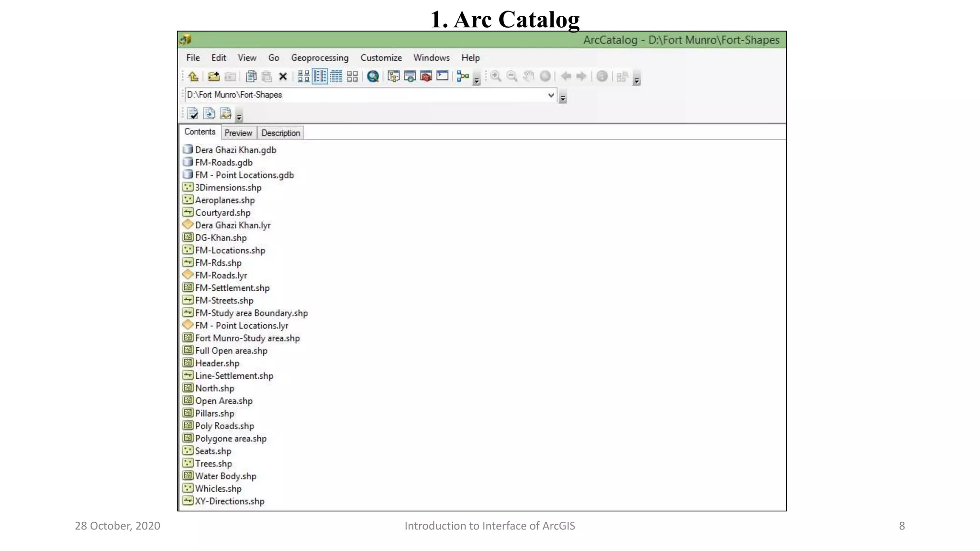The height and width of the screenshot is (551, 980).
Task: Select 3Dimensions.shp shapefile
Action: tap(222, 187)
